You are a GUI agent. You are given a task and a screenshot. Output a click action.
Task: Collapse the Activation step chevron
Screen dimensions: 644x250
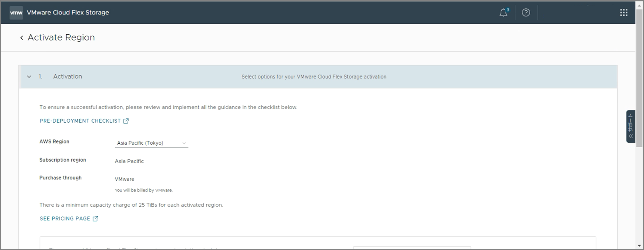(x=29, y=77)
